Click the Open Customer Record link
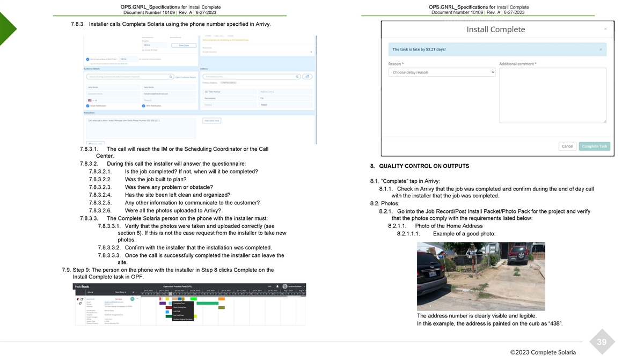Screen dimensions: 644x362 186,77
